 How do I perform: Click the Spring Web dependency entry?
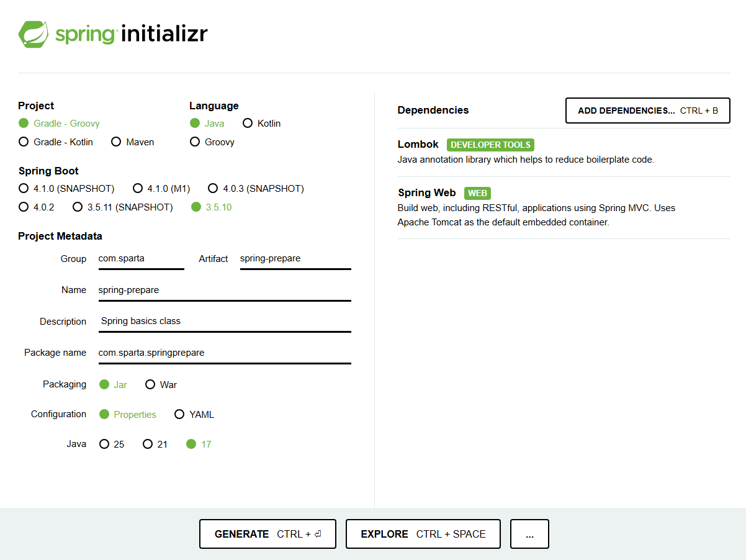564,207
